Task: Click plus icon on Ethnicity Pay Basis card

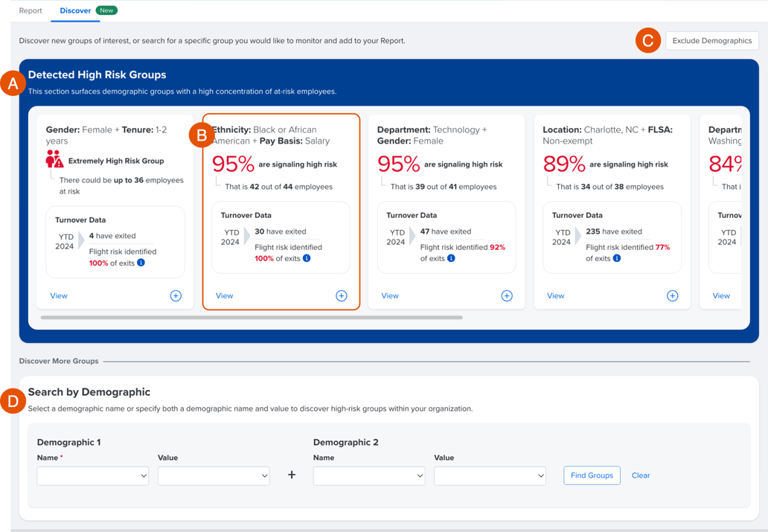Action: (341, 296)
